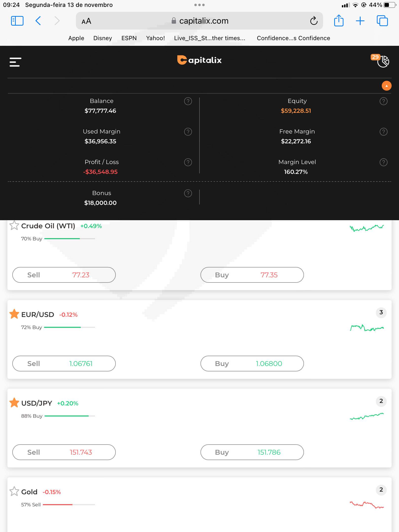Sell Crude Oil at 77.23
Screen dimensions: 399x532
point(64,275)
